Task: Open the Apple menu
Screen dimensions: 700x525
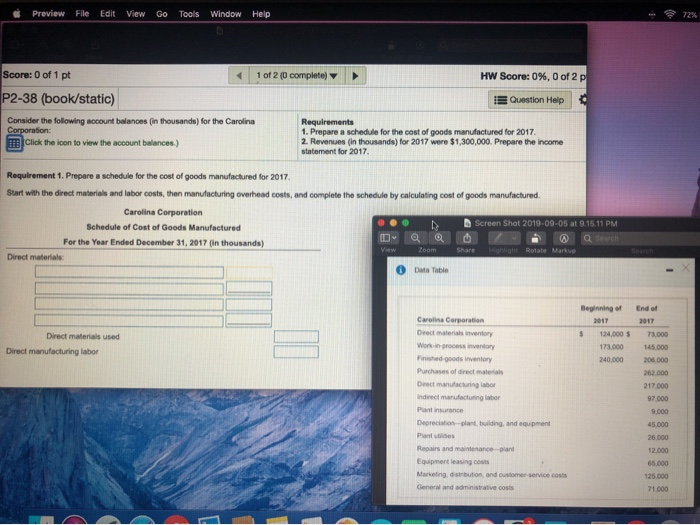Action: click(x=17, y=14)
